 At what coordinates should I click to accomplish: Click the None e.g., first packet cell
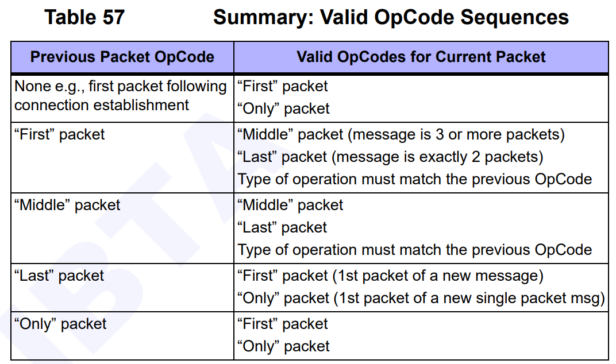(122, 98)
